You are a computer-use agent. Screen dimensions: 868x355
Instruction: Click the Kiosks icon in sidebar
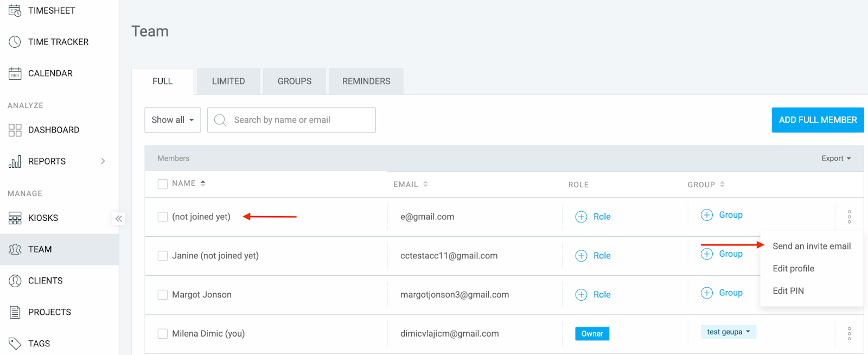pyautogui.click(x=15, y=218)
